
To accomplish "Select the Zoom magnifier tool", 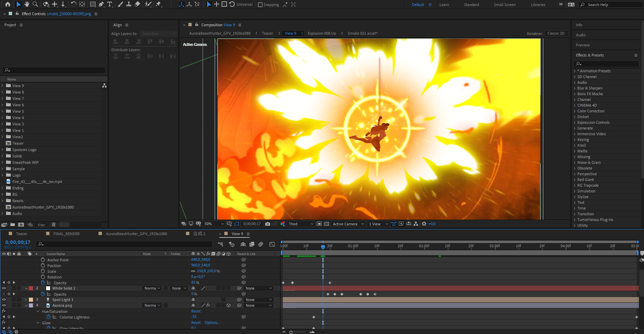I will tap(35, 4).
